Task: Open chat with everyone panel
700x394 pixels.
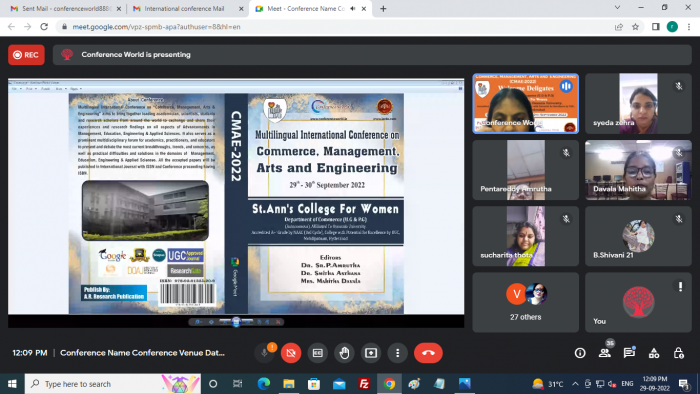Action: point(629,353)
